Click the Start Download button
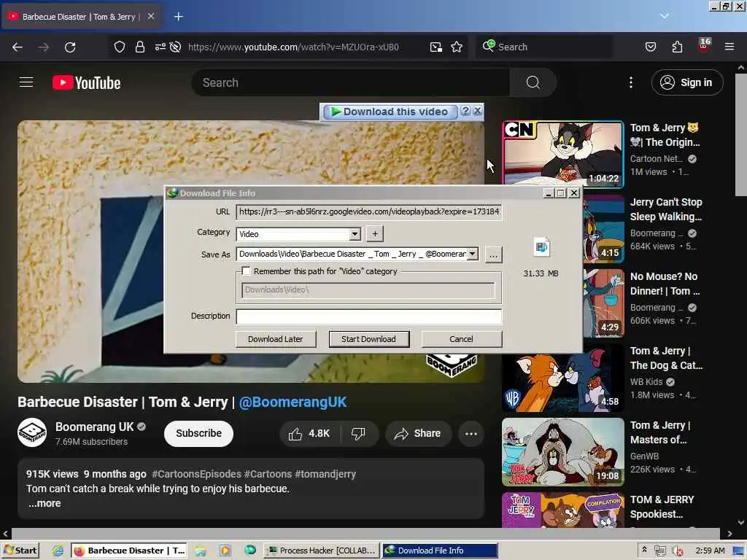Screen dimensions: 747x560 (368, 339)
